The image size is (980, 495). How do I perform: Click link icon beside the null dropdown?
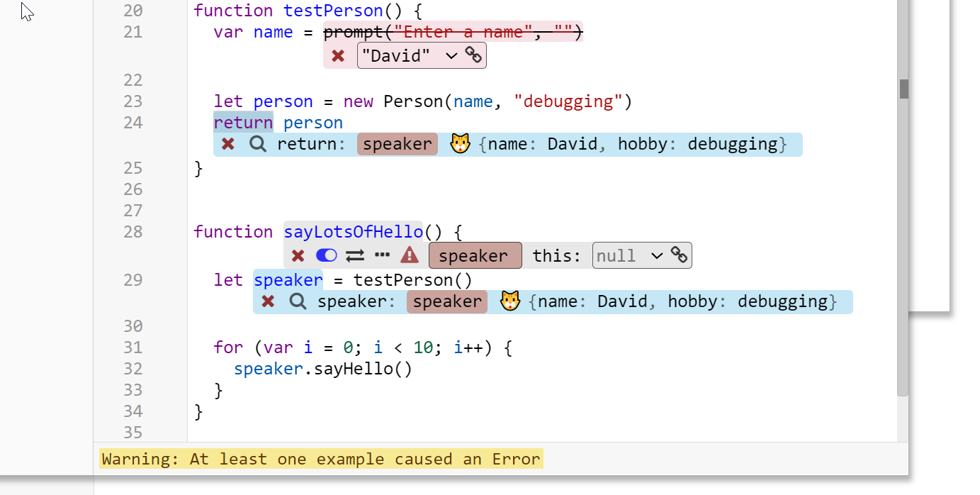tap(679, 255)
